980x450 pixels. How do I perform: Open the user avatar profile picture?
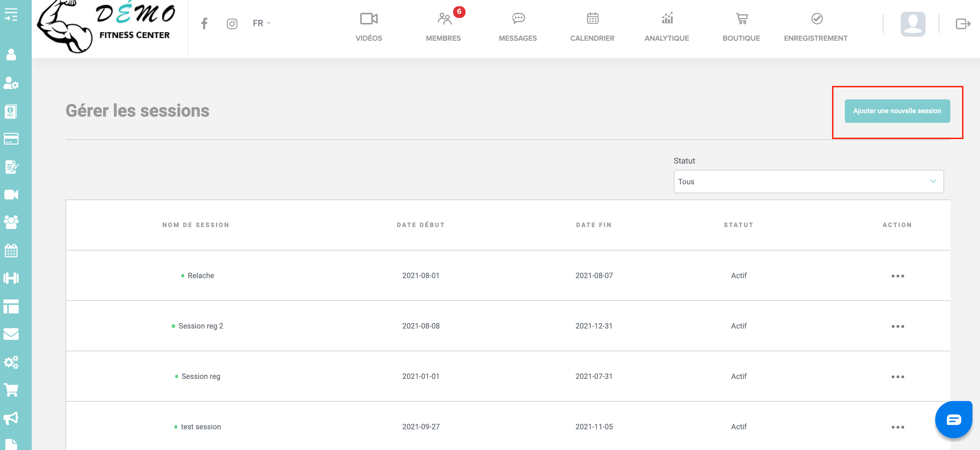click(x=913, y=24)
